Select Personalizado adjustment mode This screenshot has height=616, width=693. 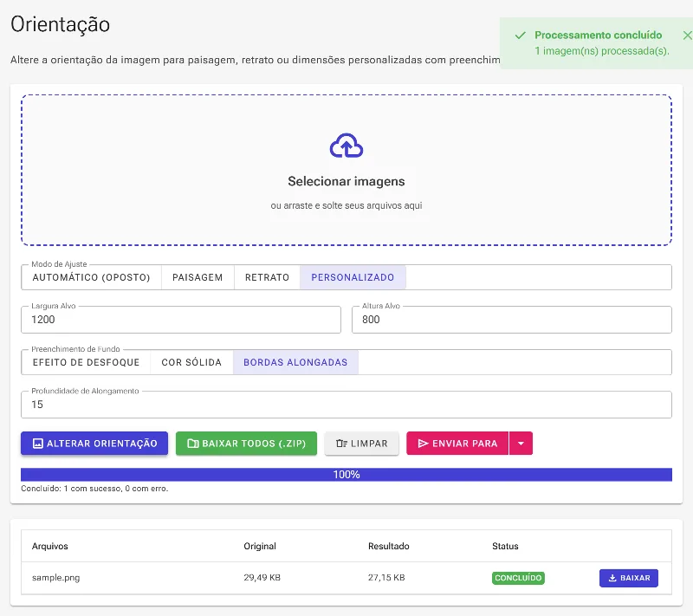click(353, 277)
